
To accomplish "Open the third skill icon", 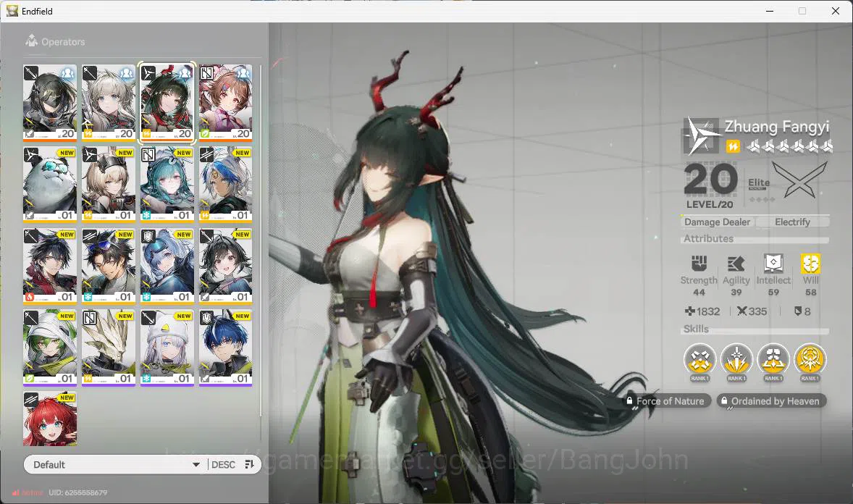I will pyautogui.click(x=773, y=361).
